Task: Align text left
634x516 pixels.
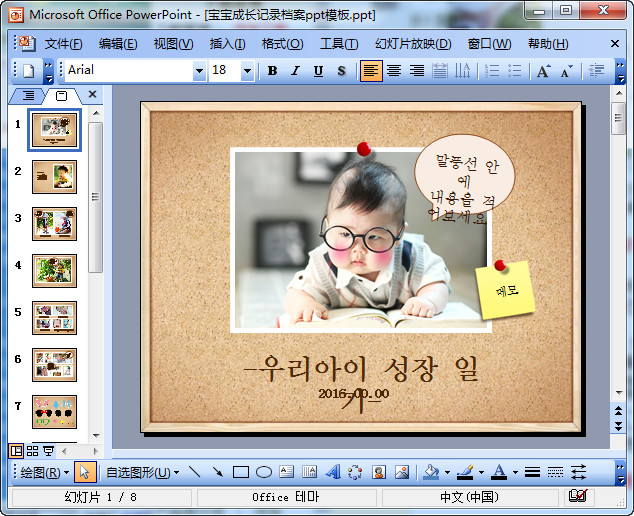Action: tap(371, 71)
